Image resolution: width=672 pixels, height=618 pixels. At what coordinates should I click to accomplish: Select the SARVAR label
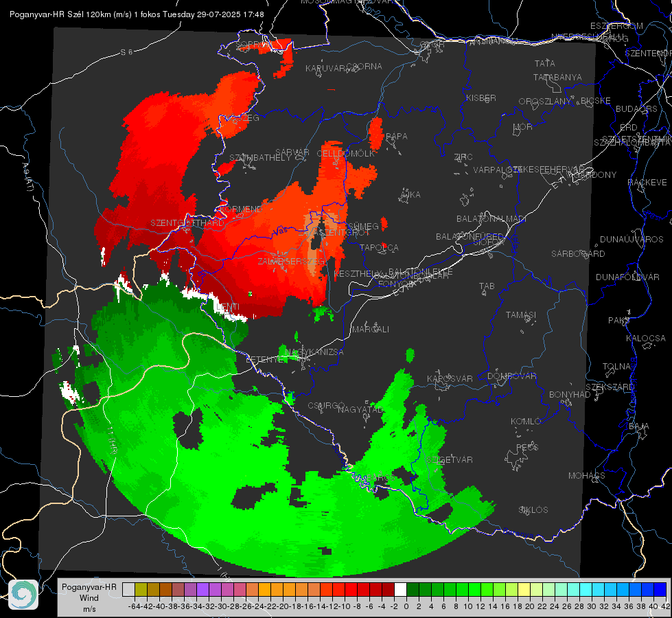(x=292, y=152)
